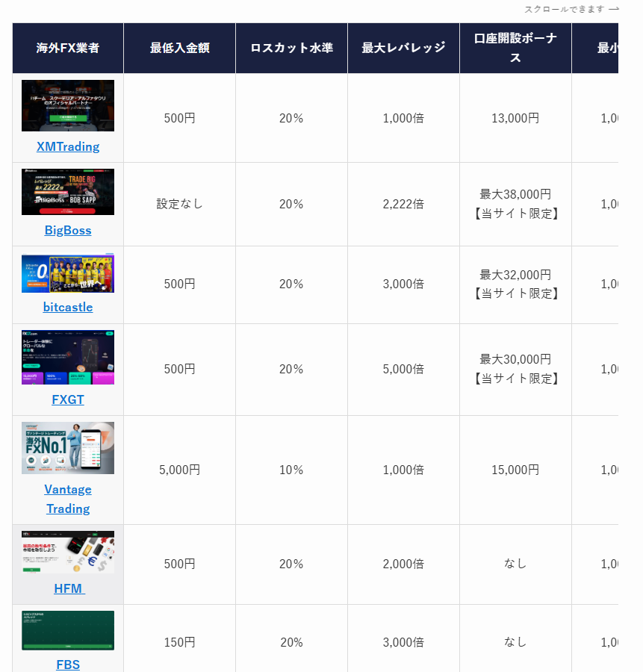Visit the FBS text link
This screenshot has height=672, width=643.
pos(68,665)
